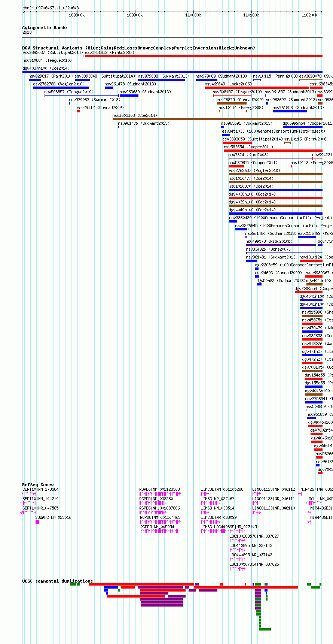The height and width of the screenshot is (644, 333).
Task: Click dgv4038n100 (Coe2014) label
Action: click(x=253, y=194)
